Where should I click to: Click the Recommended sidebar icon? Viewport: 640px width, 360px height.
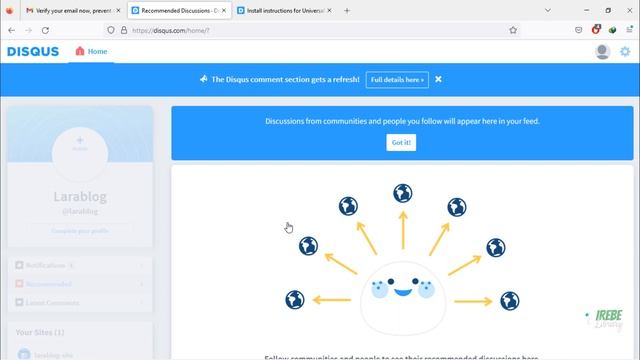(19, 284)
